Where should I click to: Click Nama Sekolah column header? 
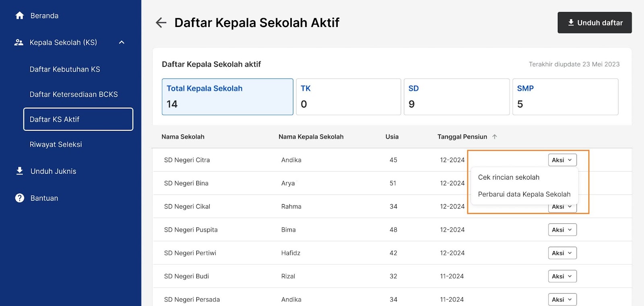[183, 137]
